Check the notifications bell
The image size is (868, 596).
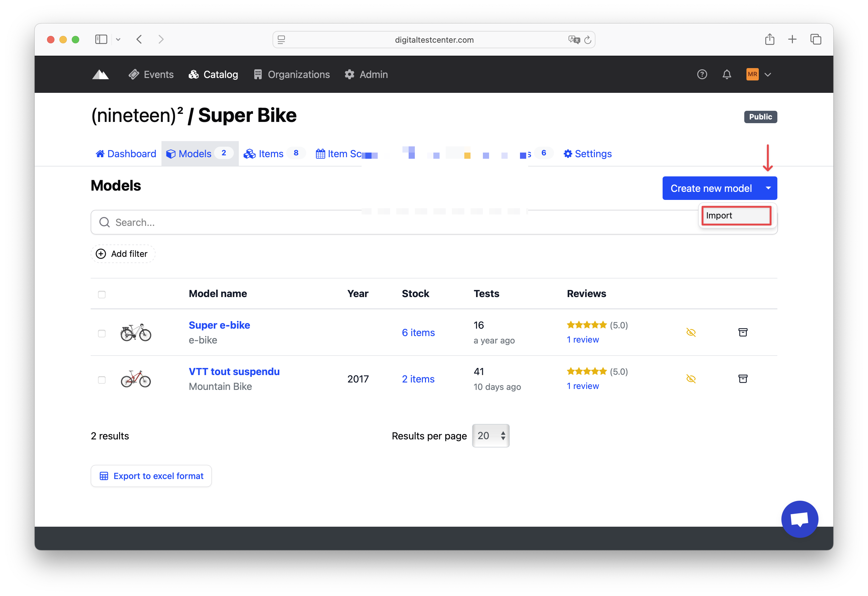click(727, 74)
